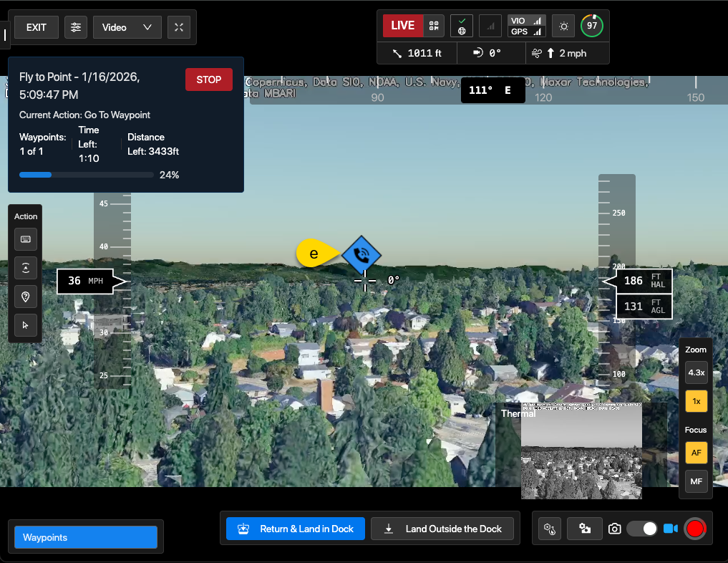Screen dimensions: 728x563
Task: Select AF autofocus mode
Action: [696, 453]
